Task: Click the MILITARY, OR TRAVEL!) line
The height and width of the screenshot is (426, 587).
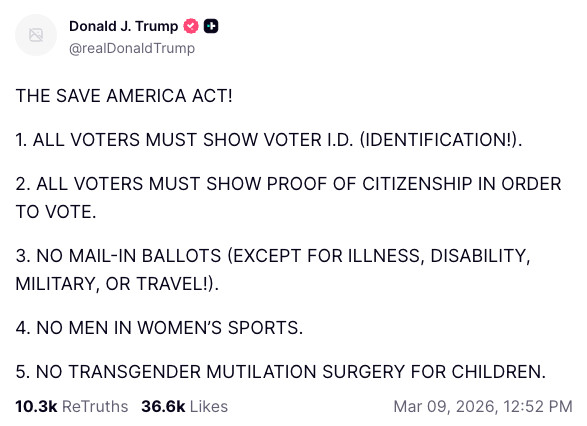Action: tap(117, 284)
